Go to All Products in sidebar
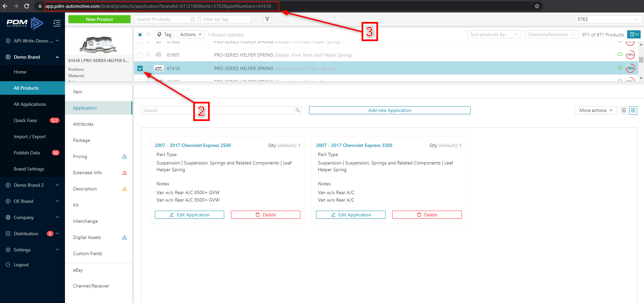The width and height of the screenshot is (644, 303). [x=32, y=88]
